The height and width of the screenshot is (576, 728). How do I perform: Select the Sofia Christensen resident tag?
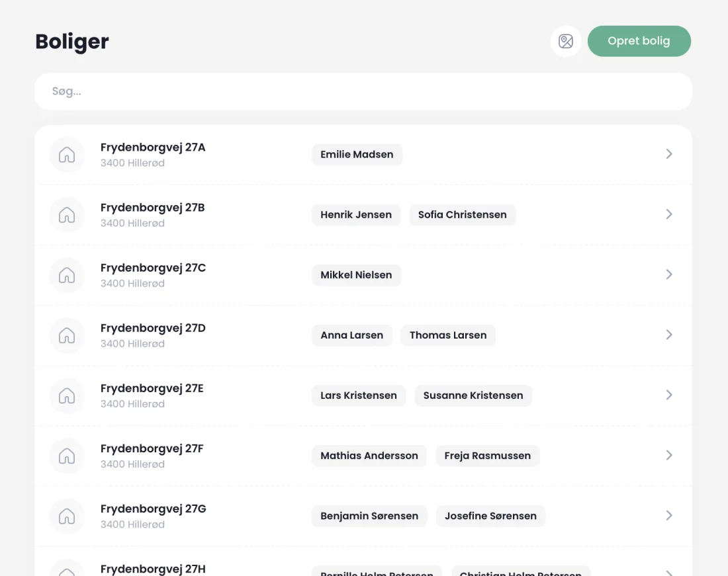(x=463, y=215)
